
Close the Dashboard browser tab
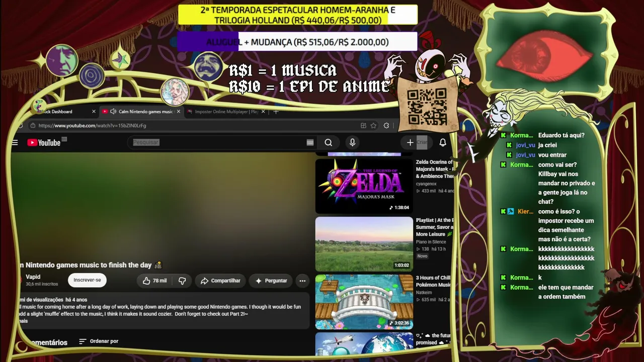click(x=94, y=112)
